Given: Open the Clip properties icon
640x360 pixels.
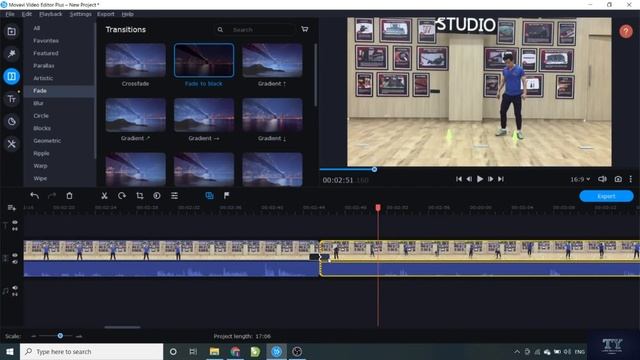Looking at the screenshot, I should [x=174, y=196].
